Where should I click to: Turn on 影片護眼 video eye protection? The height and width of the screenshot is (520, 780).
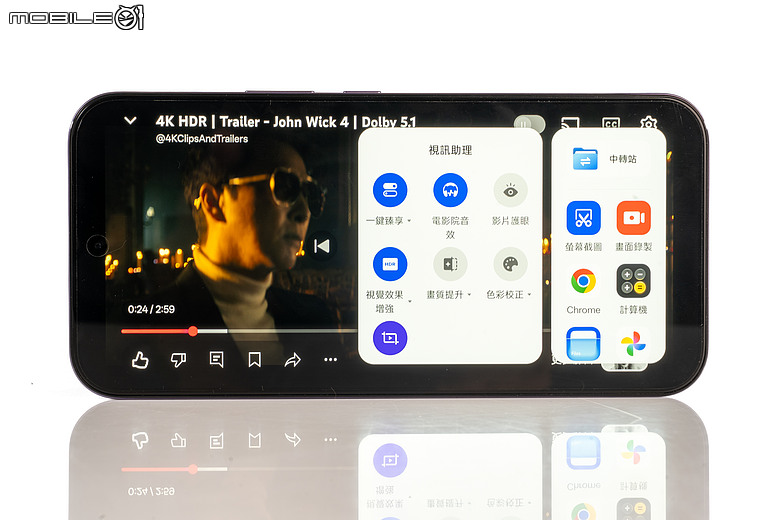[x=510, y=190]
